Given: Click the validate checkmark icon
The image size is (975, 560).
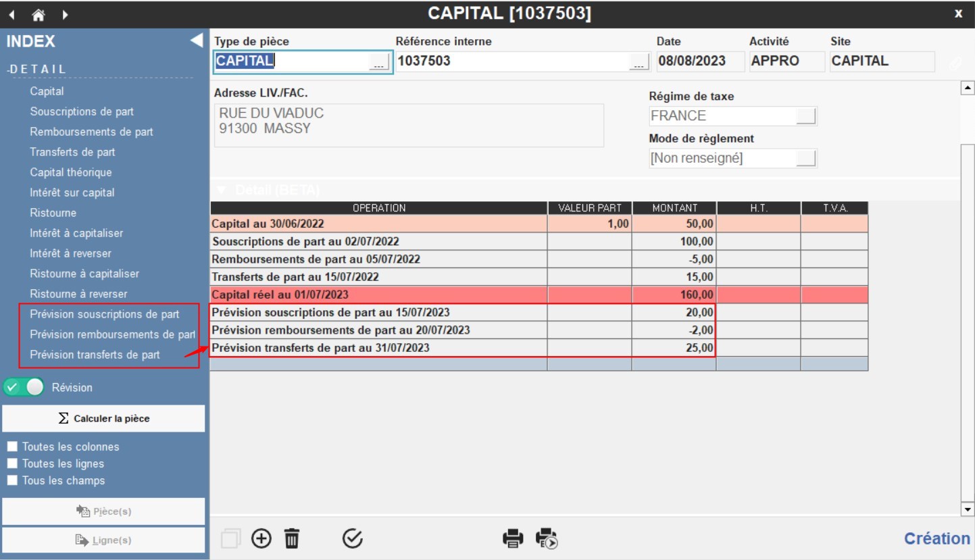Looking at the screenshot, I should pyautogui.click(x=353, y=538).
